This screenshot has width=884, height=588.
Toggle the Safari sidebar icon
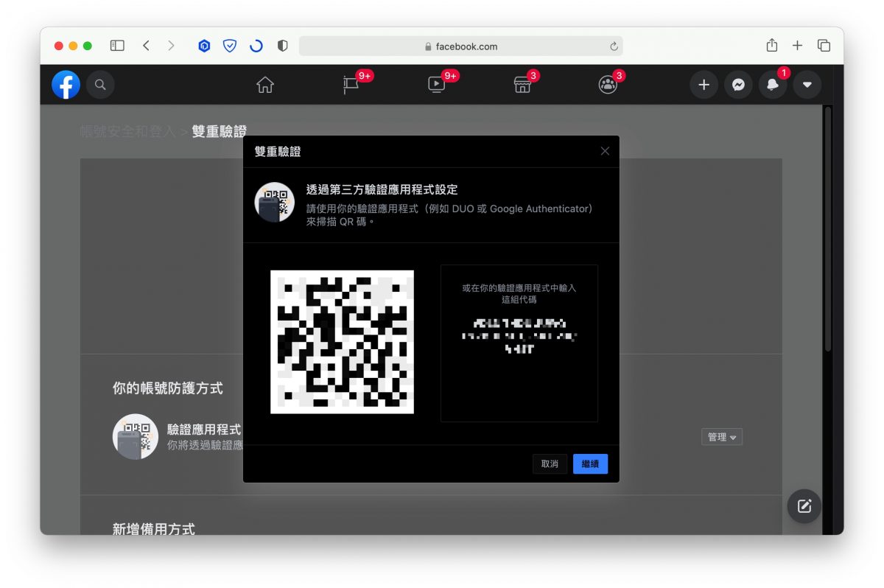point(117,46)
